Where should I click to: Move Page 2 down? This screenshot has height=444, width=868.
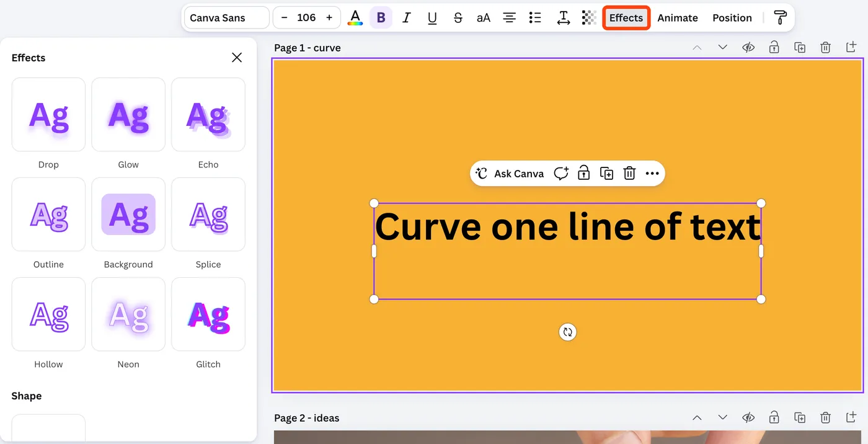722,418
